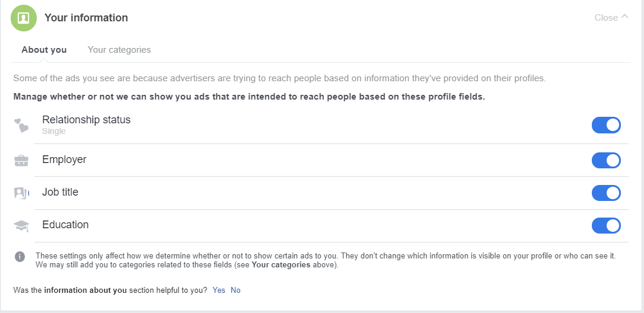Select the Education row label
Screen dimensions: 644x313
[x=65, y=225]
